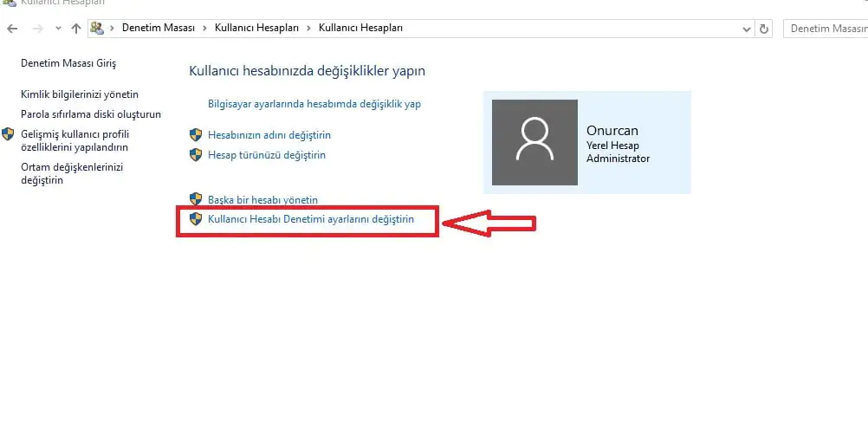Go back with the left arrow
This screenshot has height=447, width=868.
(x=12, y=29)
